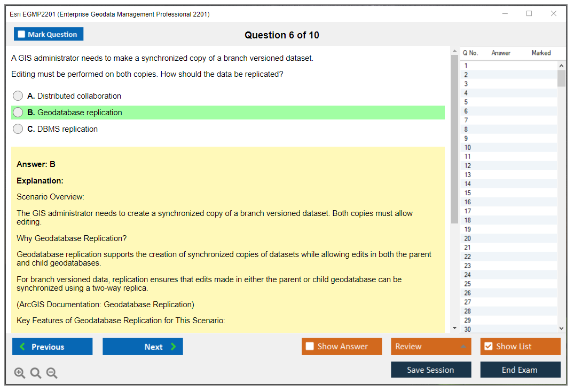Screen dimensions: 574x392
Task: Select option B Geodatabase replication
Action: [x=18, y=112]
